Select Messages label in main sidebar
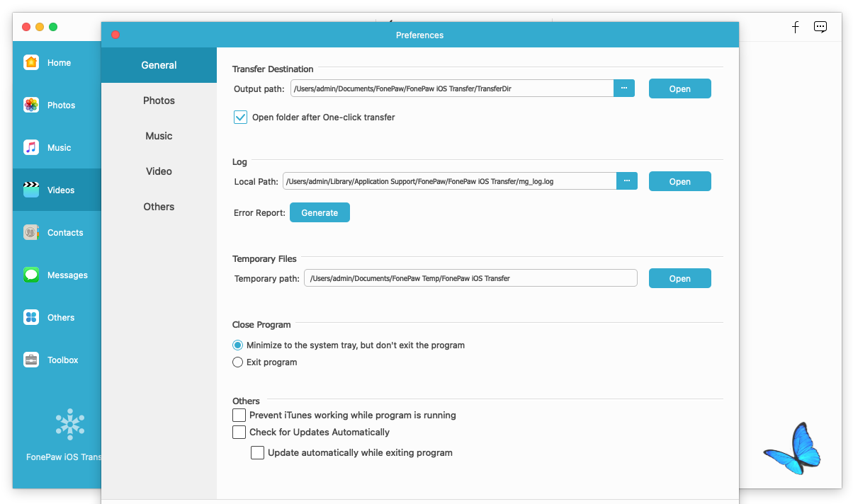Image resolution: width=853 pixels, height=504 pixels. (x=67, y=275)
